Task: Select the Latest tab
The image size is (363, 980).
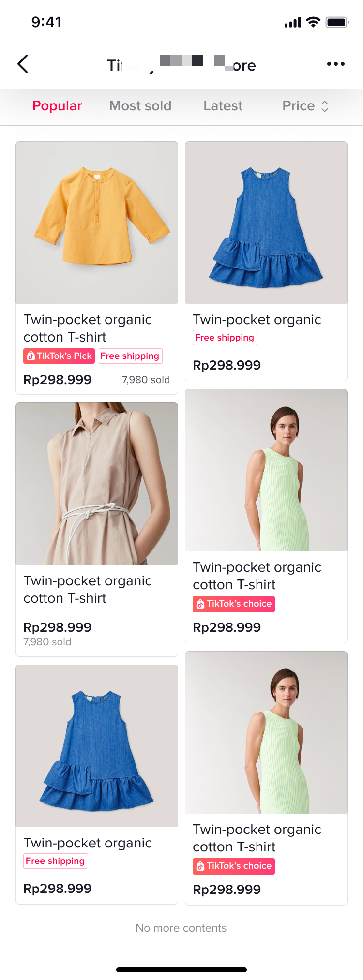Action: 223,106
